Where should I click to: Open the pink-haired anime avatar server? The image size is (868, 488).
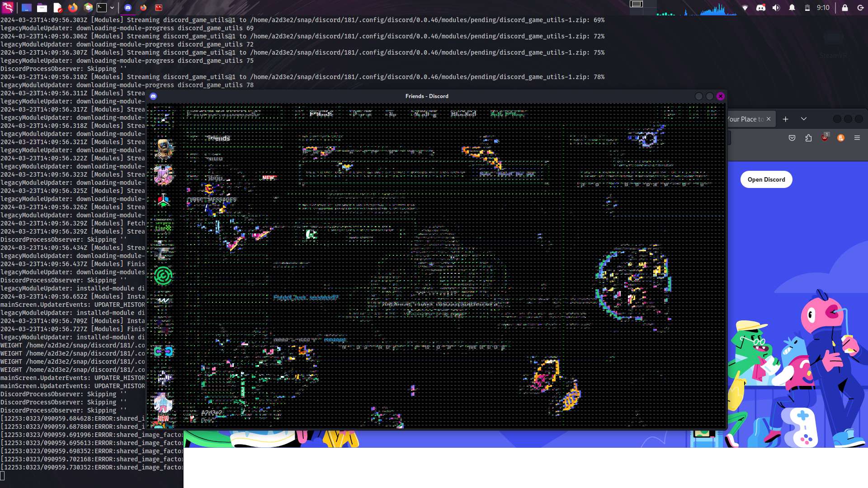(x=163, y=175)
